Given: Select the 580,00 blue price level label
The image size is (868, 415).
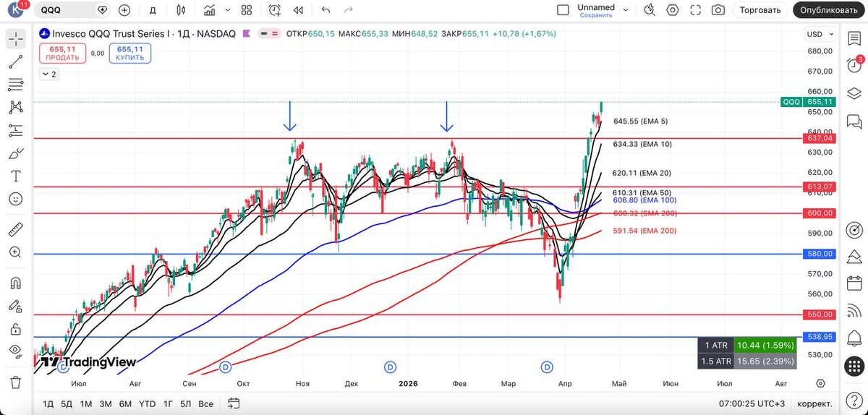Looking at the screenshot, I should [819, 254].
